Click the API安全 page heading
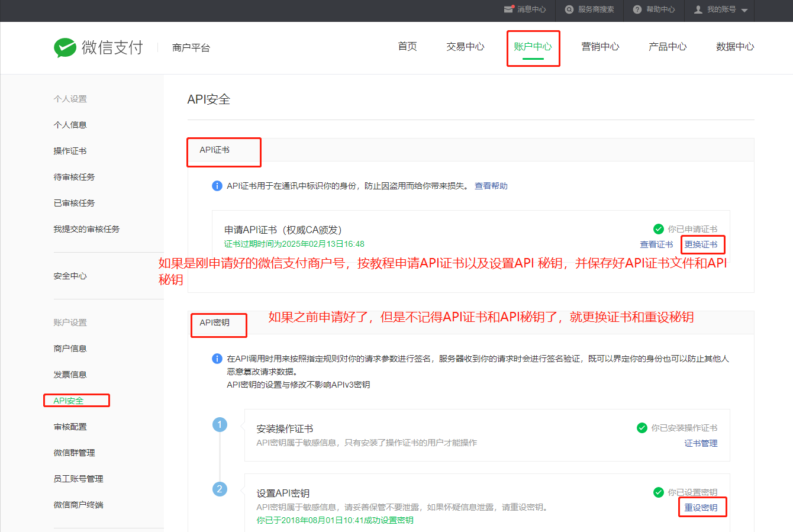 [209, 99]
